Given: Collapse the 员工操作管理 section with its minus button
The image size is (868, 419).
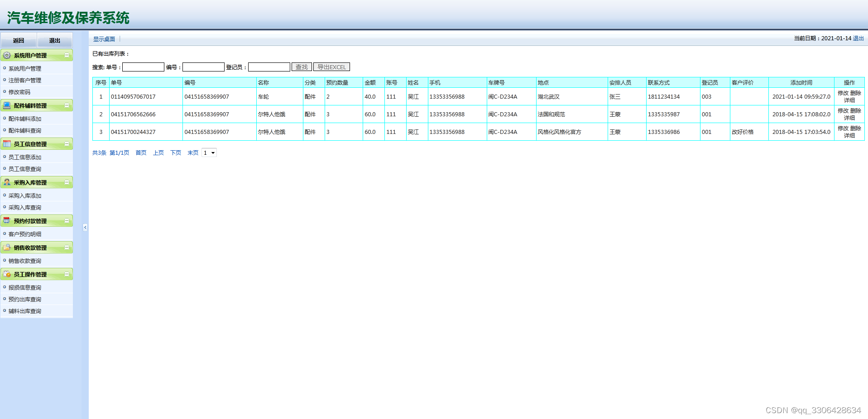Looking at the screenshot, I should (67, 274).
